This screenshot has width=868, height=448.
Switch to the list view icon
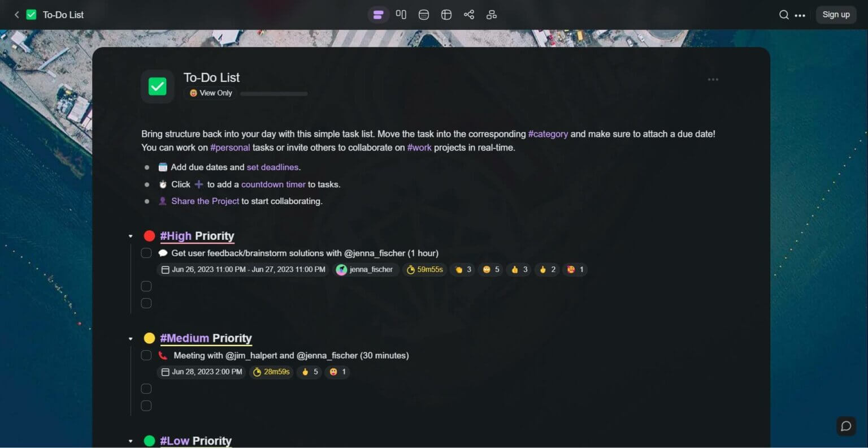pyautogui.click(x=378, y=15)
